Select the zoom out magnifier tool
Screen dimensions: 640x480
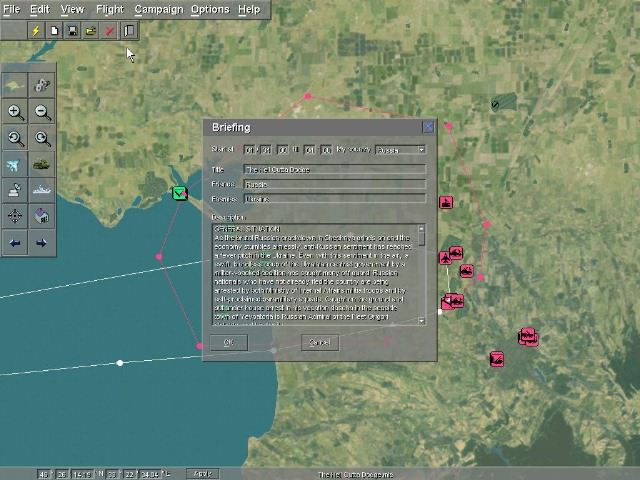click(42, 113)
